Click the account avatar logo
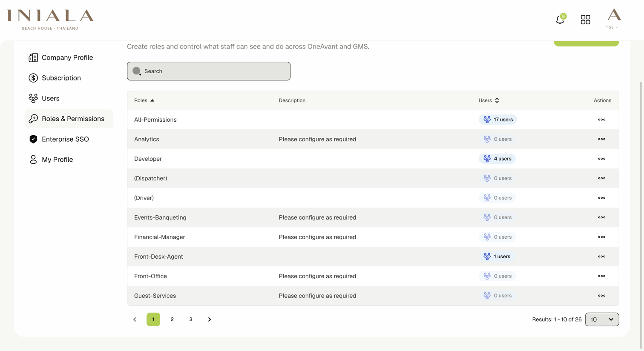This screenshot has height=351, width=644. click(614, 19)
